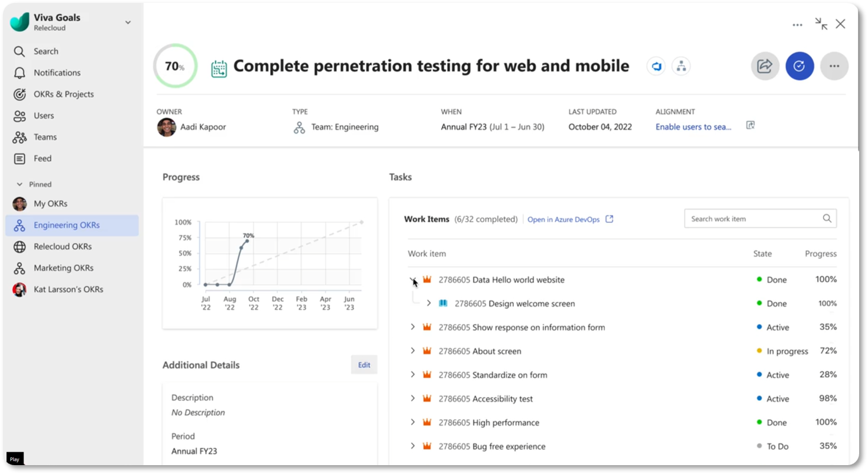Collapse the Data Hello world website row

(x=413, y=280)
